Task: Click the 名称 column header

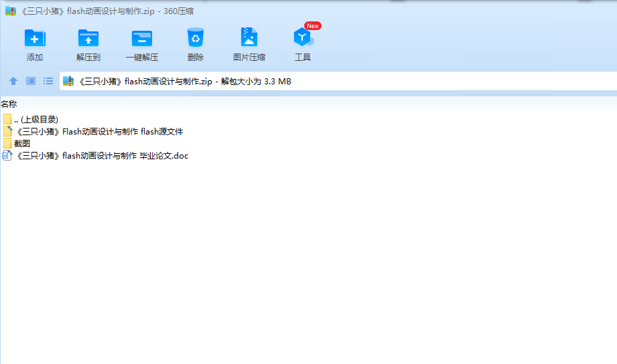Action: point(9,104)
